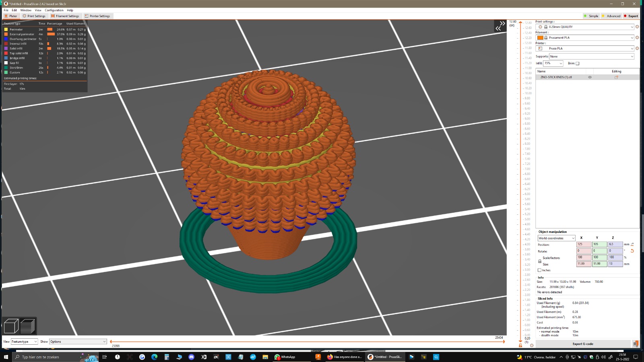Expand the Infill percentage dropdown
644x362 pixels.
[561, 63]
